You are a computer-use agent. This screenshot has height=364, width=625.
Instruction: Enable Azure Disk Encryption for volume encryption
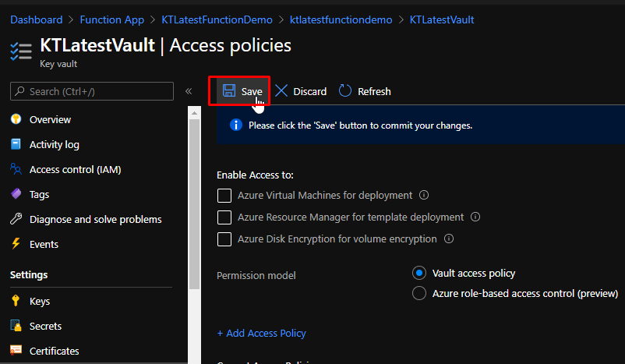224,239
